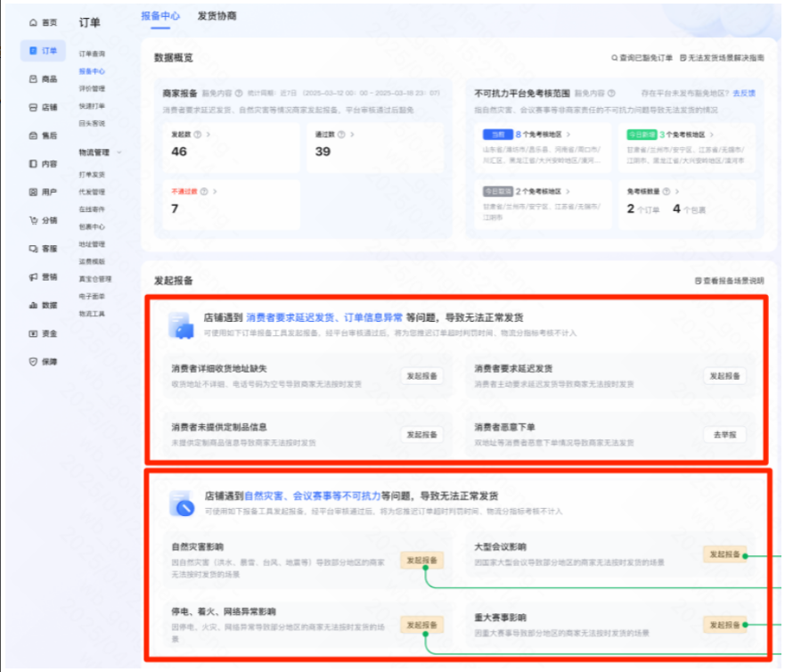The image size is (785, 672).
Task: Open the 当前 8个免考核地区 list arrow
Action: 568,135
